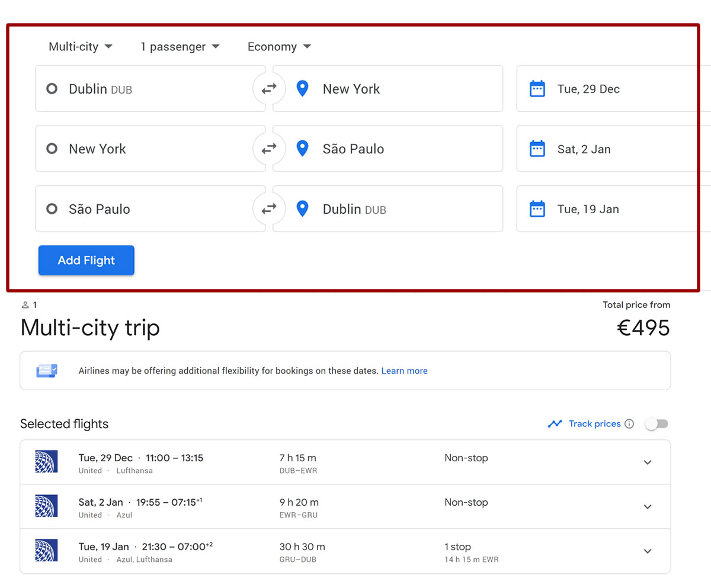Click the Track prices info icon
Viewport: 711px width, 588px height.
point(629,424)
